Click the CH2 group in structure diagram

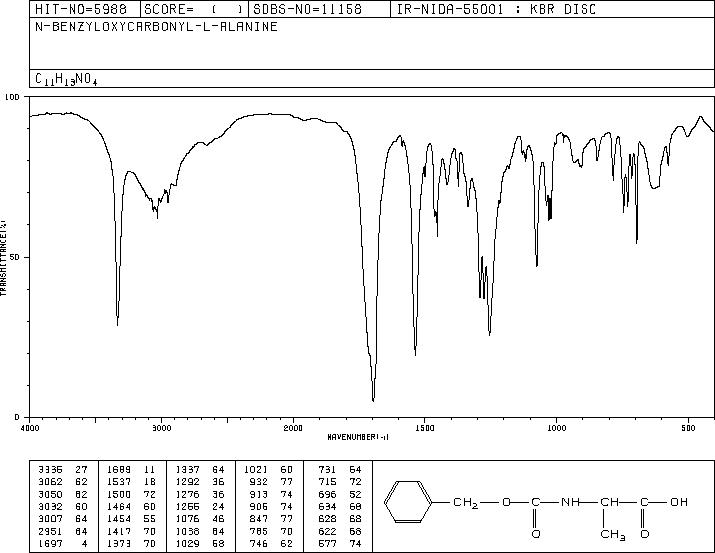pyautogui.click(x=466, y=503)
